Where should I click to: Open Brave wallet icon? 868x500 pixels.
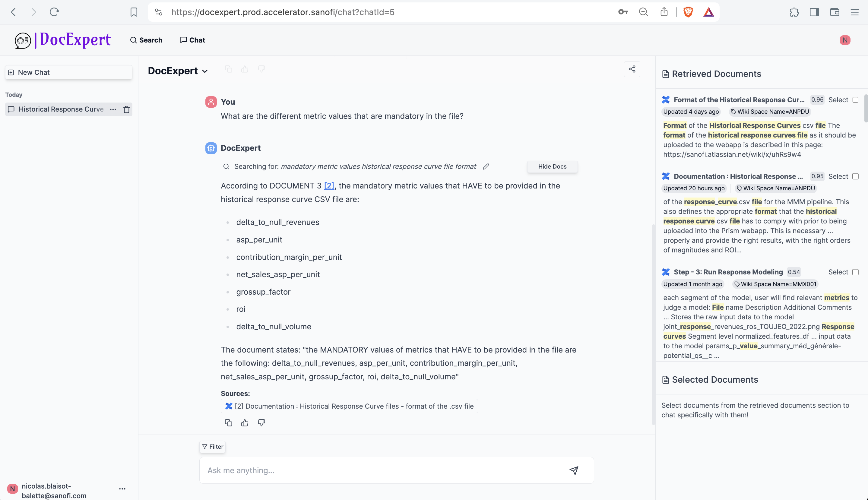835,12
